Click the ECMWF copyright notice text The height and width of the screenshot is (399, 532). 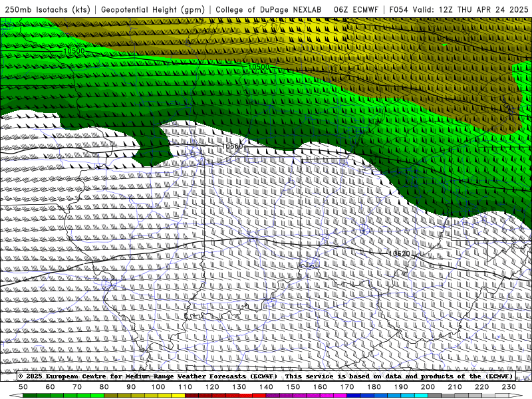point(265,376)
